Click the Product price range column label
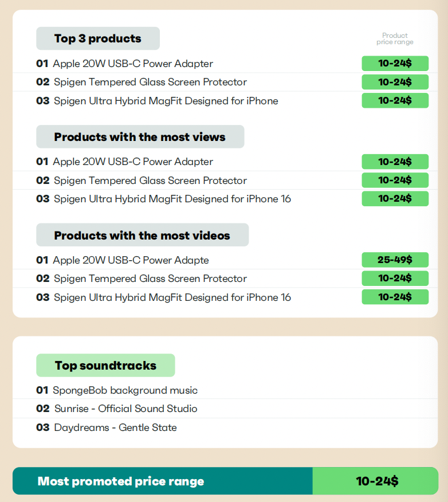Screen dimensions: 448x502 [395, 39]
